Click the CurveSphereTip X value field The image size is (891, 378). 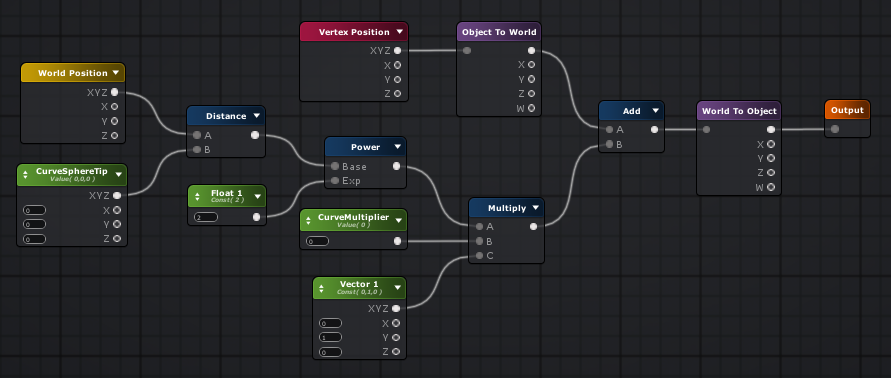point(34,210)
